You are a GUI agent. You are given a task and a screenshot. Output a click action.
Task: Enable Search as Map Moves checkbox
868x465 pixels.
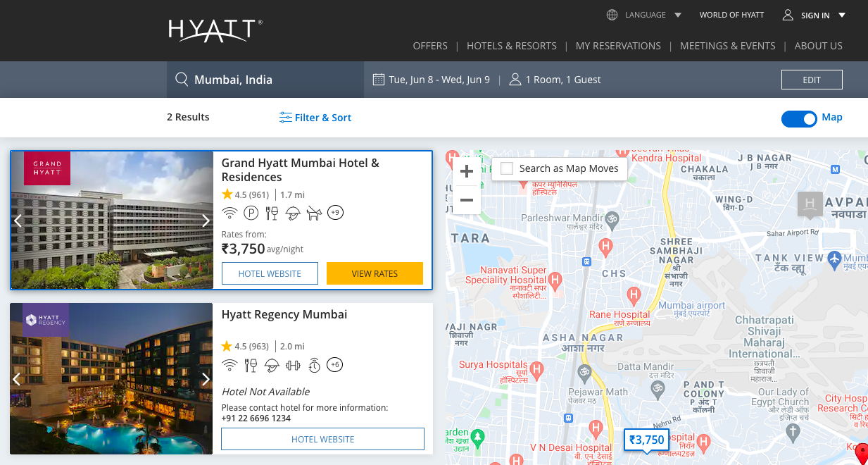(506, 168)
